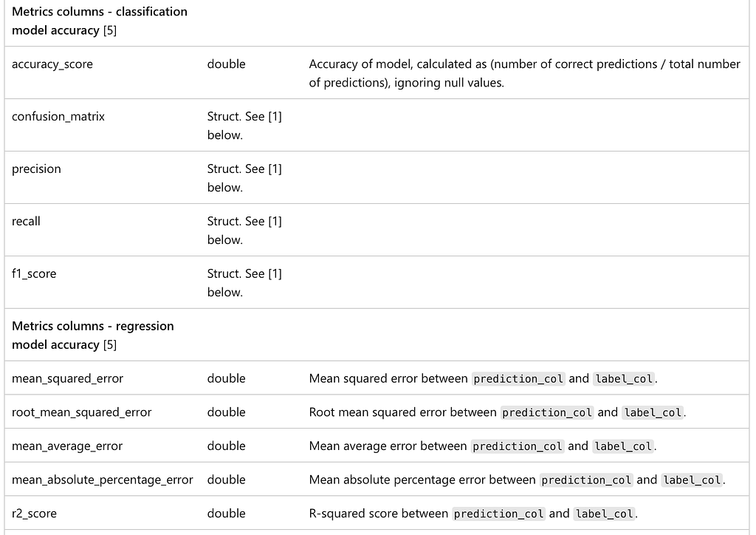Image resolution: width=756 pixels, height=535 pixels.
Task: Select the f1_score column name
Action: pos(34,273)
